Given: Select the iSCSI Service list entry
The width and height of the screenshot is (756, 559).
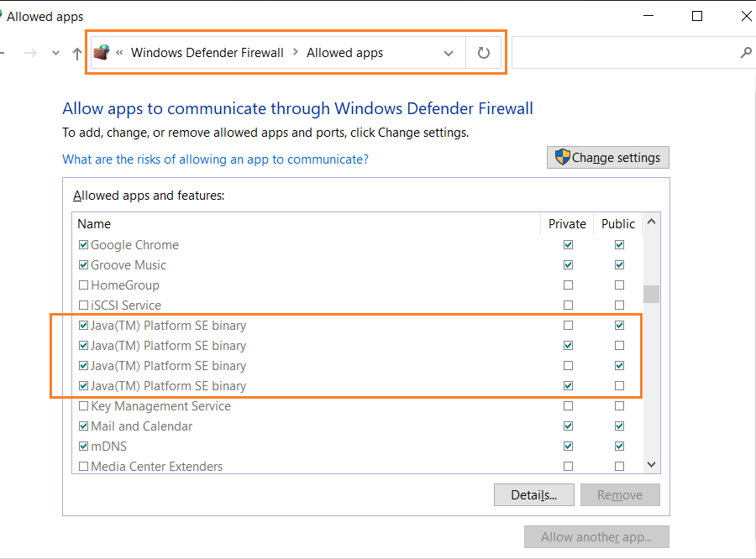Looking at the screenshot, I should tap(126, 305).
